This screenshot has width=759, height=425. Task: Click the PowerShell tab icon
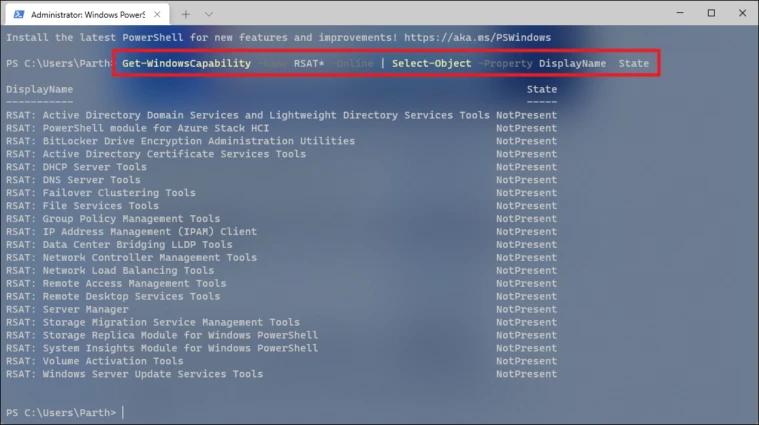pos(19,15)
